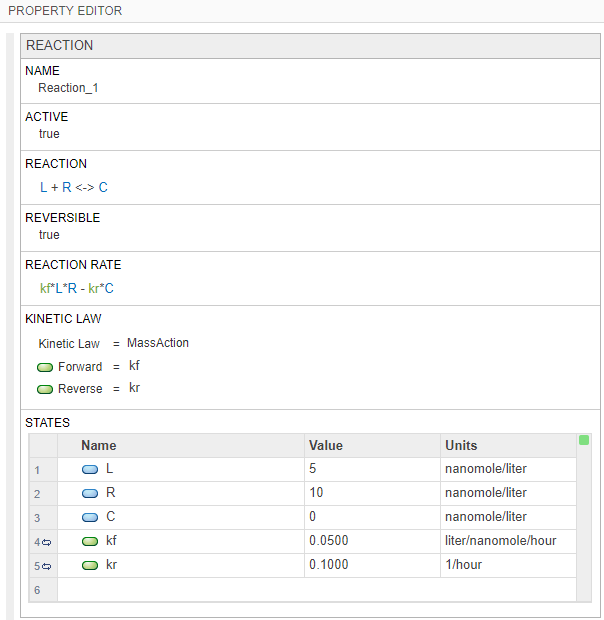Click the Value column header
Screen dimensions: 604x620
(x=326, y=445)
